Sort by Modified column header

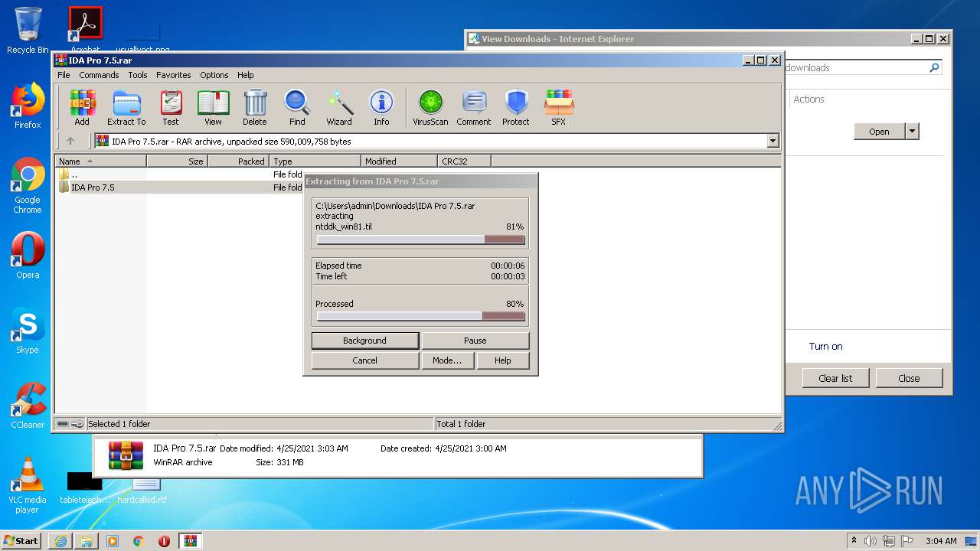pyautogui.click(x=399, y=161)
